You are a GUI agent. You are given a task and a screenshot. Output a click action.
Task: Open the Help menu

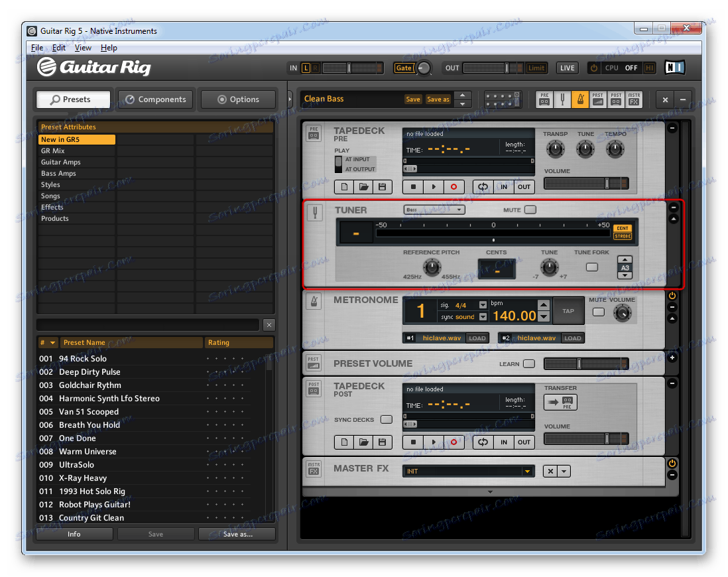click(109, 47)
